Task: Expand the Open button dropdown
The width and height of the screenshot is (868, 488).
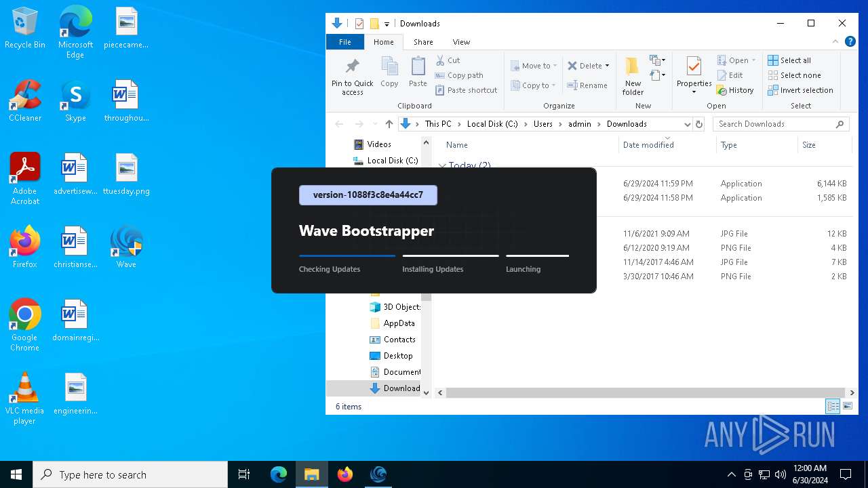Action: 753,60
